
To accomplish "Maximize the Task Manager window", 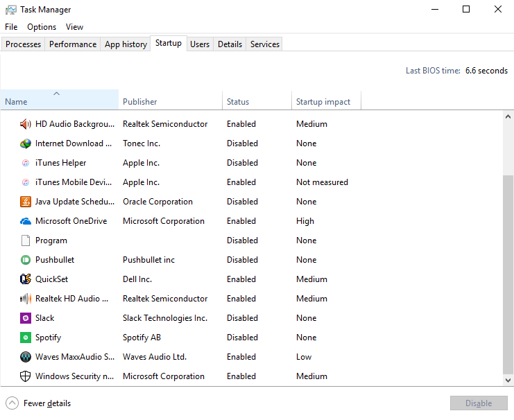I will click(466, 10).
